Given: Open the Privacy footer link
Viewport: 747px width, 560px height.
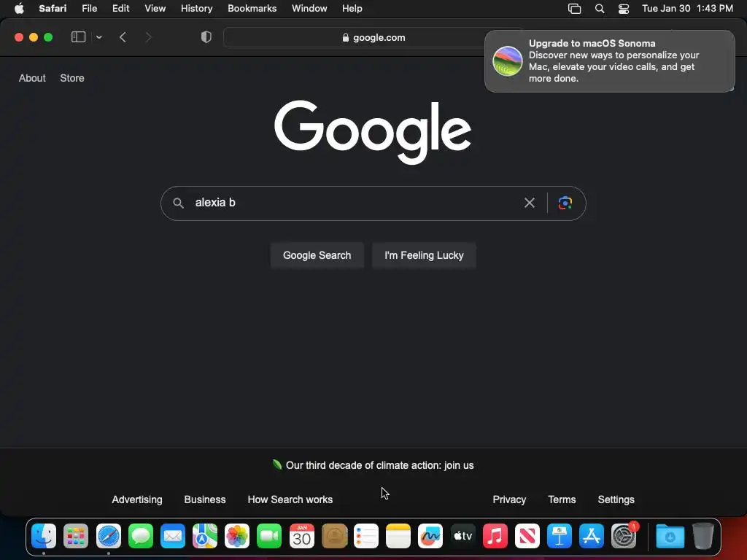Looking at the screenshot, I should click(509, 499).
